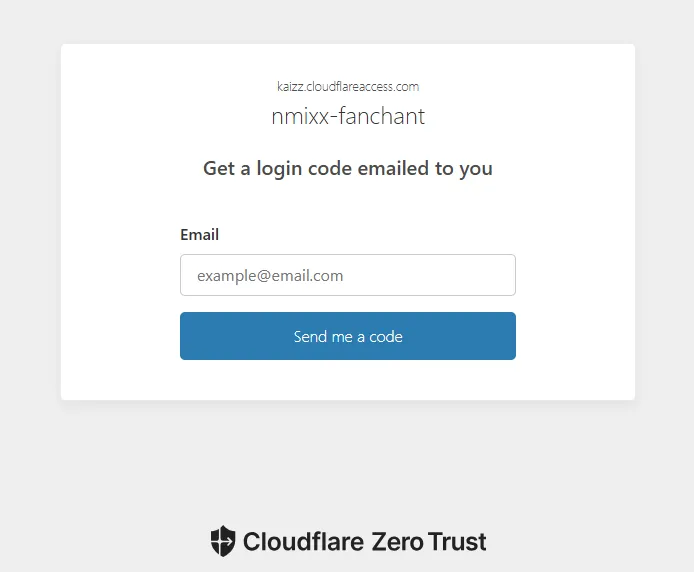Click the word "Cloudflare" in the footer
The image size is (694, 572).
303,542
